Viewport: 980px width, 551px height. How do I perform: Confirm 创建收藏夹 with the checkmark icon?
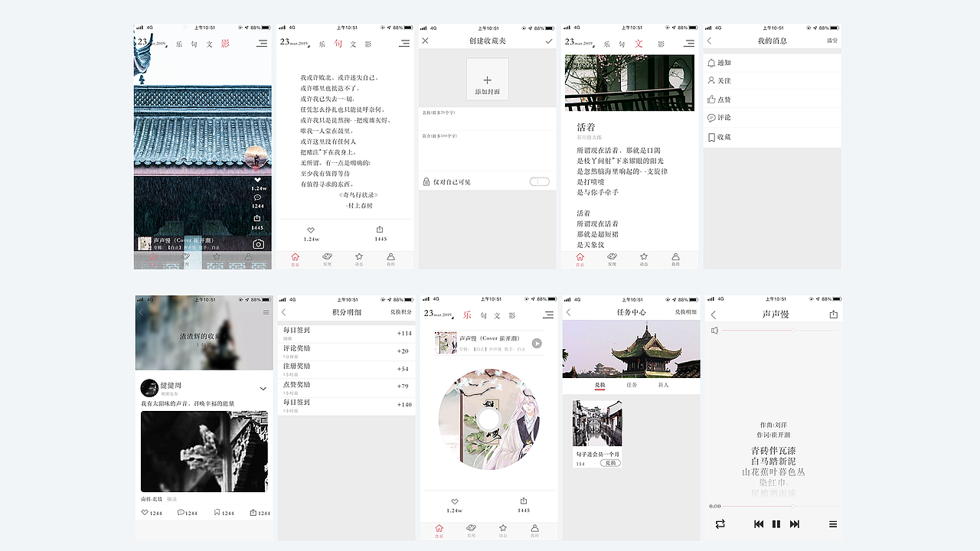click(549, 41)
